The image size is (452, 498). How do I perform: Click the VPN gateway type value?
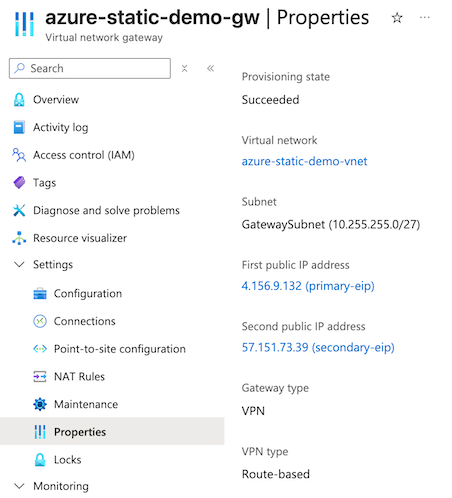(253, 411)
